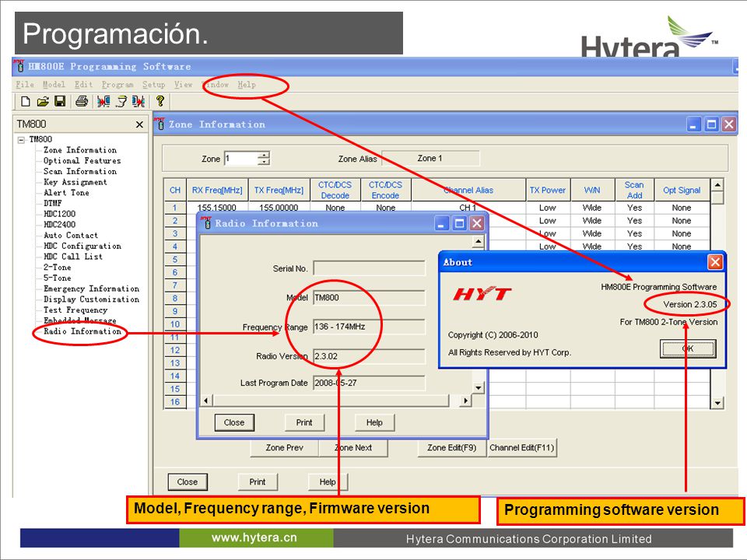
Task: Click the channel table scrollbar down arrow
Action: [717, 403]
